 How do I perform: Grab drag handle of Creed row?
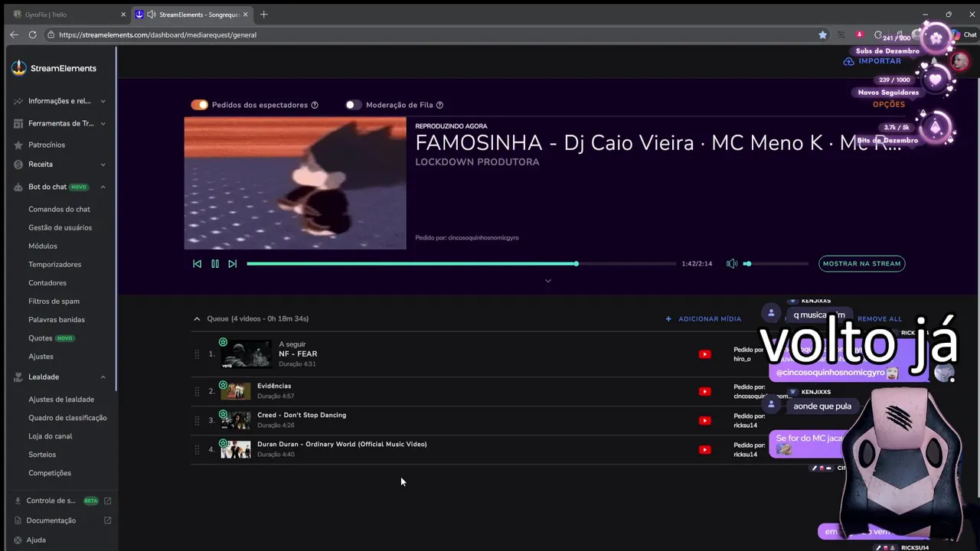(x=197, y=421)
